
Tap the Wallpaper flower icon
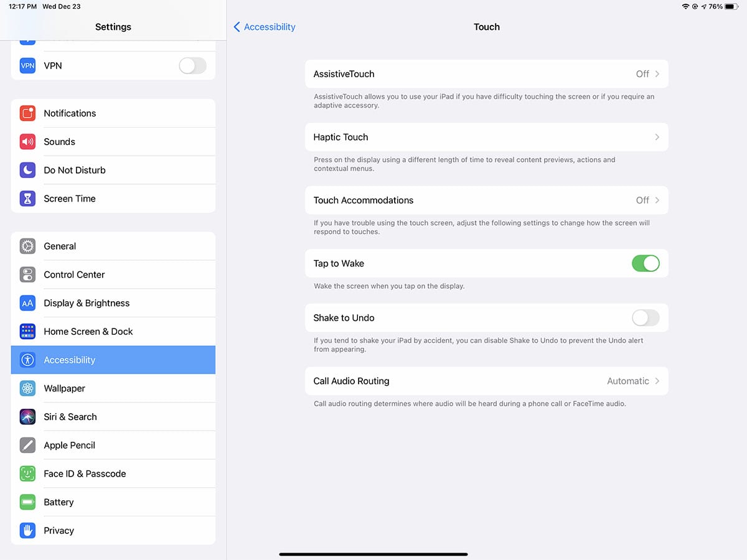tap(27, 388)
